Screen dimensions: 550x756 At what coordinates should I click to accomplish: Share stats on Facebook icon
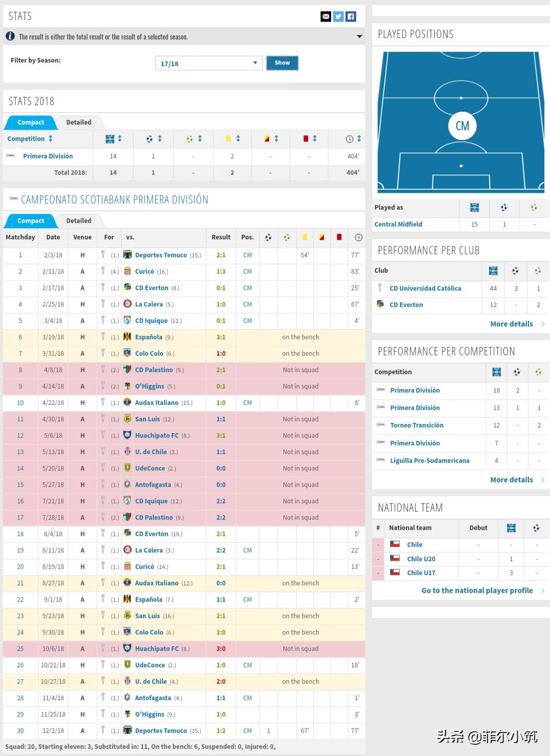[x=351, y=17]
